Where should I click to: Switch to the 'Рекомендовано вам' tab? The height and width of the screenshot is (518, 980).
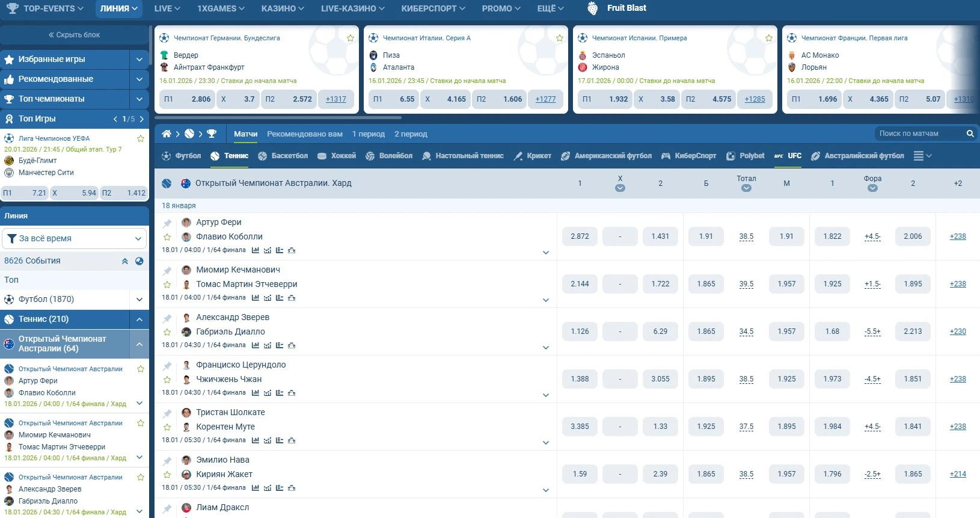305,134
